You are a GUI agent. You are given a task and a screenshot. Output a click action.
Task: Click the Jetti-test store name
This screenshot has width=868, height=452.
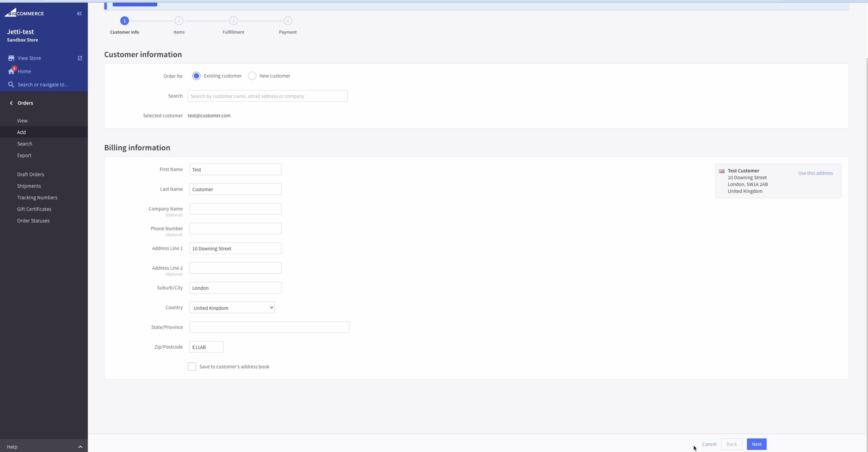coord(21,32)
